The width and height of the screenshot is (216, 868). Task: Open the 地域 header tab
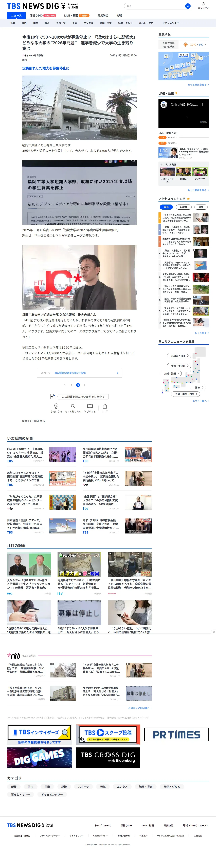point(119,16)
